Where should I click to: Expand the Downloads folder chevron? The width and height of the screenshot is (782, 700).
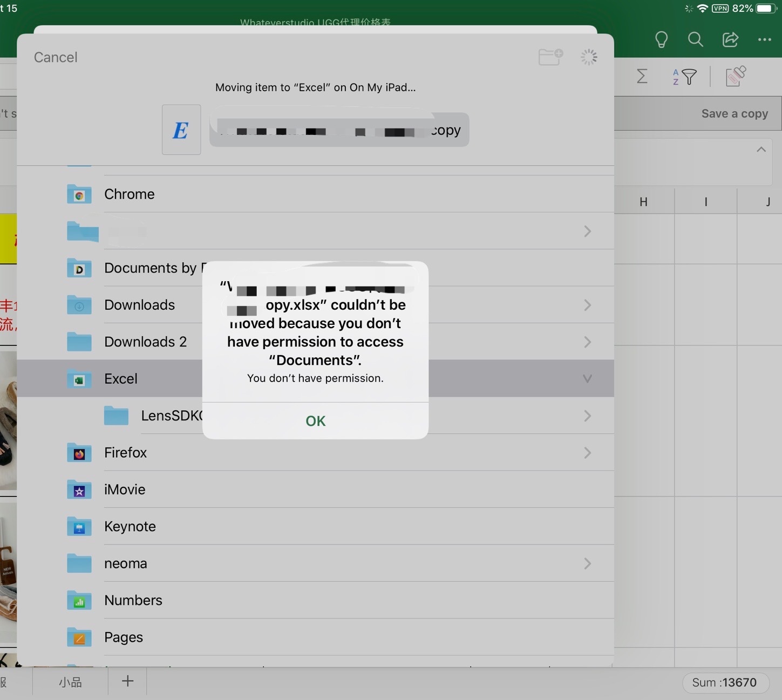[x=587, y=305]
